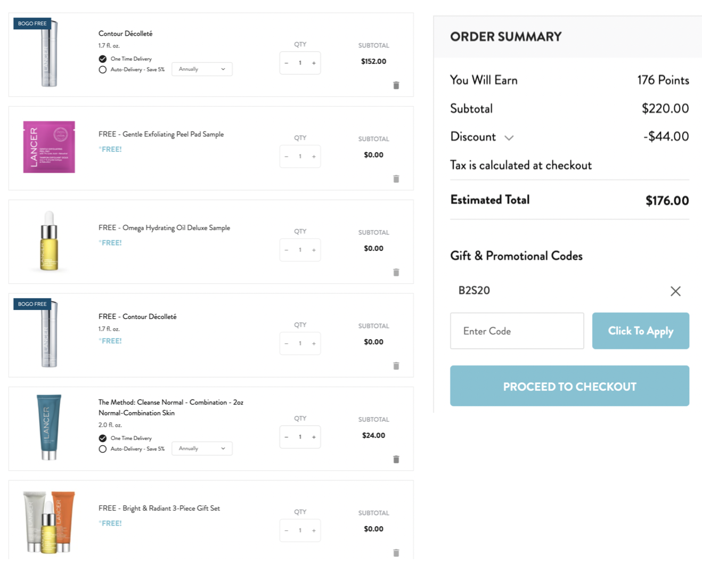Remove Gentle Exfoliating Peel Pad Sample via trash
The height and width of the screenshot is (588, 702).
(396, 179)
